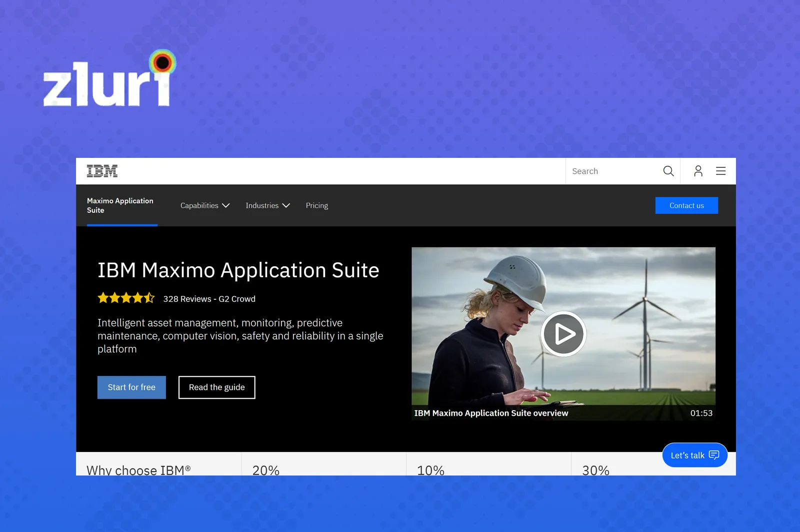Click the Read the guide button

pyautogui.click(x=217, y=387)
